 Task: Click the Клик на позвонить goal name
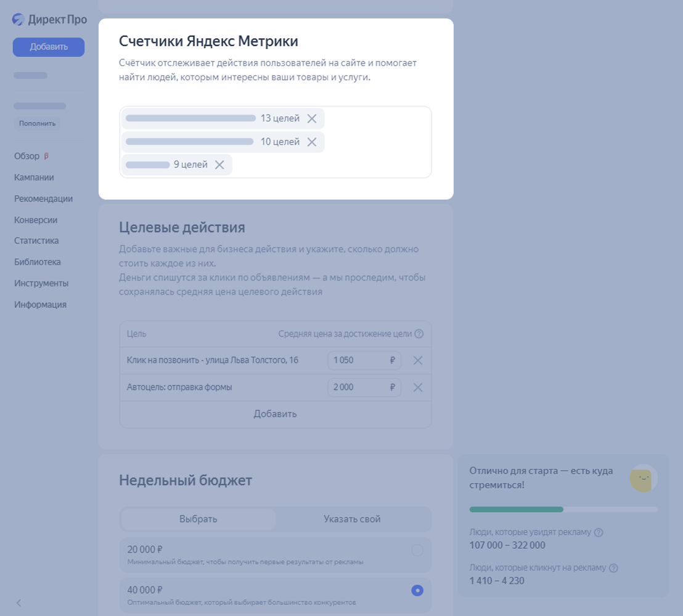[213, 360]
